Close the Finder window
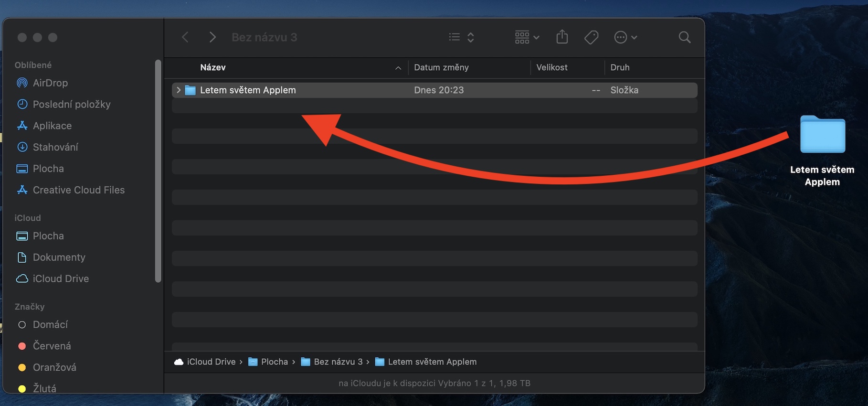The height and width of the screenshot is (406, 868). (x=22, y=37)
